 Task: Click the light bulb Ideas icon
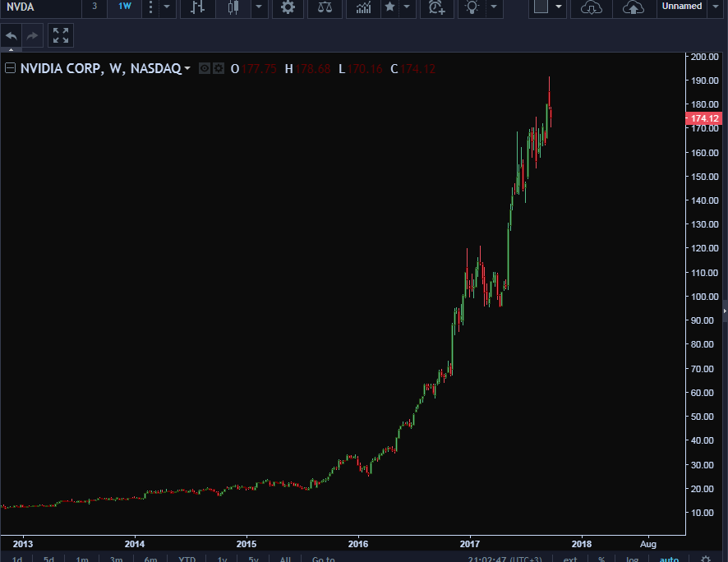coord(472,7)
